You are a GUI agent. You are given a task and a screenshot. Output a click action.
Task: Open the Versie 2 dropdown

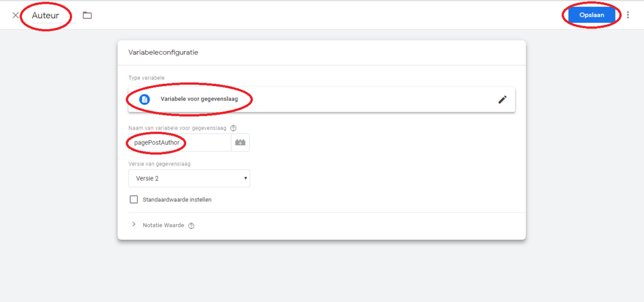189,178
